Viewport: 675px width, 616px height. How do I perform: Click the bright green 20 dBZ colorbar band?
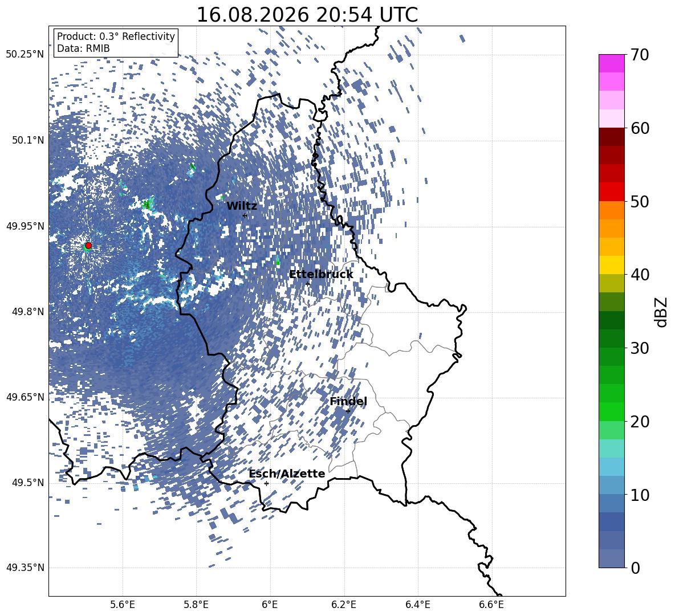click(611, 411)
